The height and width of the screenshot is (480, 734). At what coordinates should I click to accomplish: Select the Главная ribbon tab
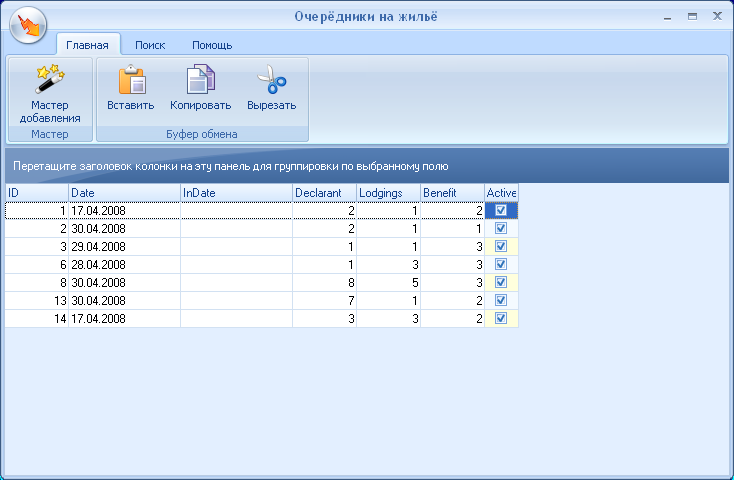coord(87,45)
